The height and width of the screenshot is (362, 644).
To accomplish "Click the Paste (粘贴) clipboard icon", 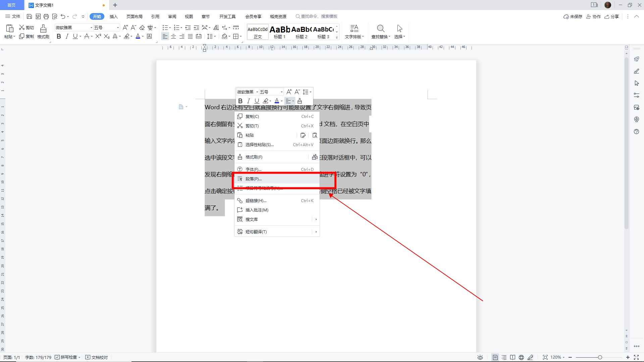I will pyautogui.click(x=9, y=28).
